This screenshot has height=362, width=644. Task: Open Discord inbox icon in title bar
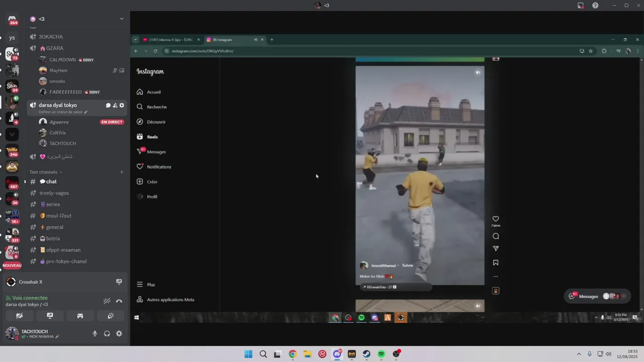point(581,6)
